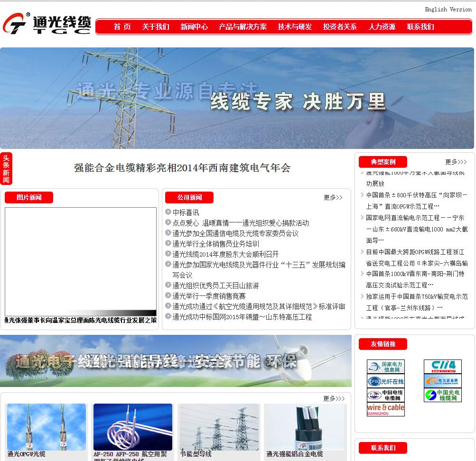Click the picture news image frame
The width and height of the screenshot is (476, 461).
(x=81, y=262)
